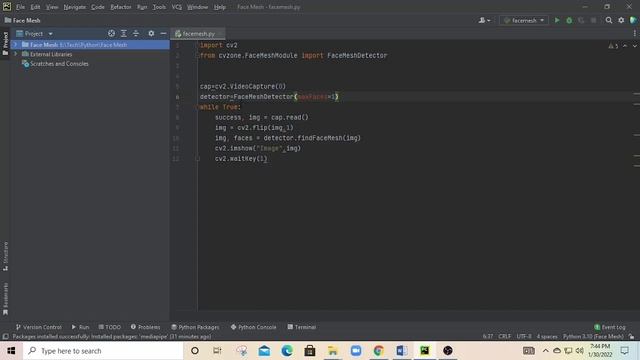The width and height of the screenshot is (640, 360).
Task: Click the Search Everywhere magnifier icon
Action: click(x=609, y=20)
